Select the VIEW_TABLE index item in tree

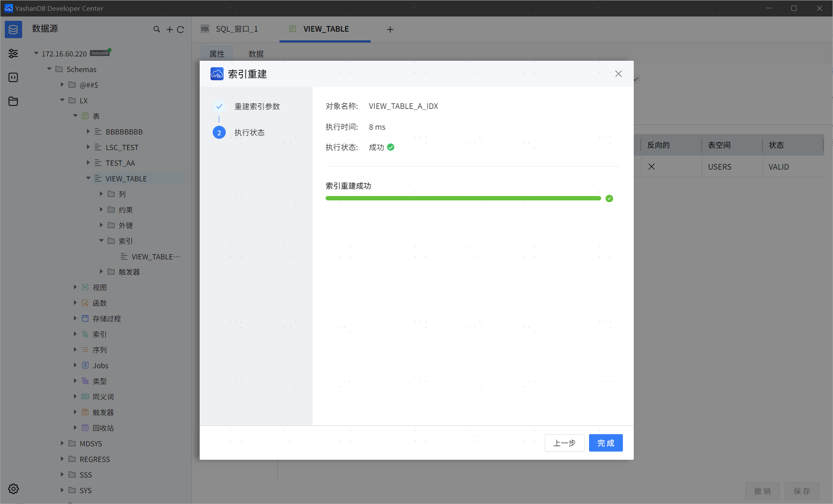point(155,257)
